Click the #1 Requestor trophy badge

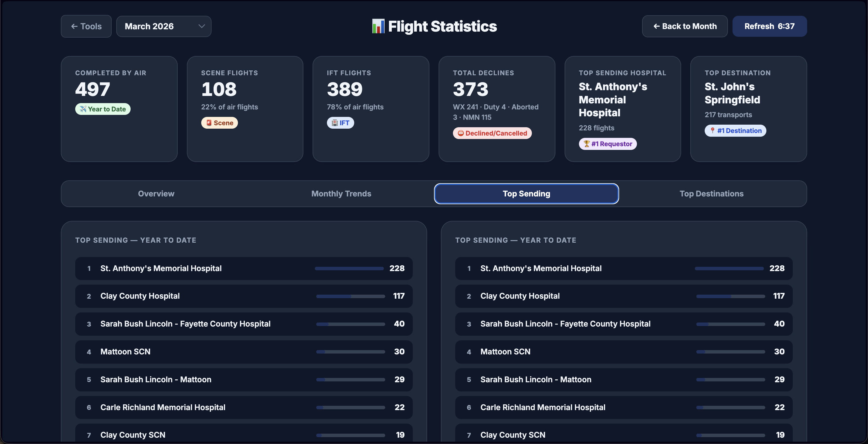(608, 144)
